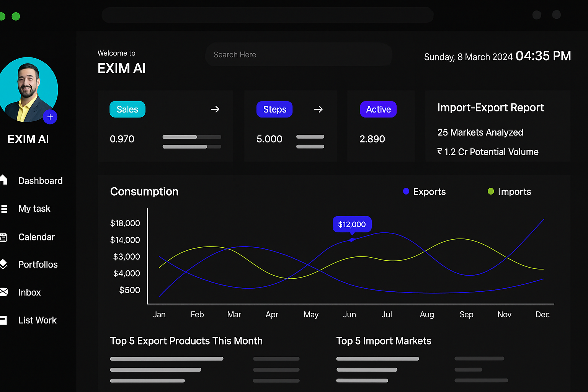Image resolution: width=588 pixels, height=392 pixels.
Task: Focus the Search Here field
Action: point(299,55)
